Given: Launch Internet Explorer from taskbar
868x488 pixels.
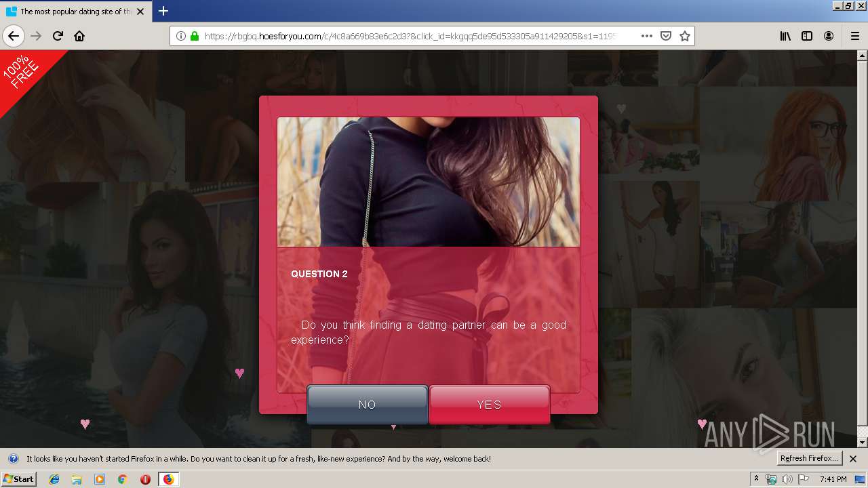Looking at the screenshot, I should click(54, 479).
